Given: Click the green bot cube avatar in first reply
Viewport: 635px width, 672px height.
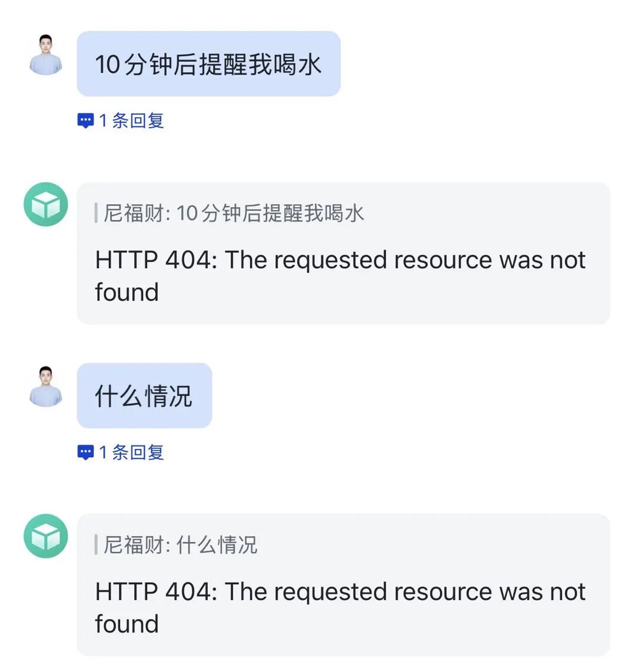Looking at the screenshot, I should [x=45, y=204].
